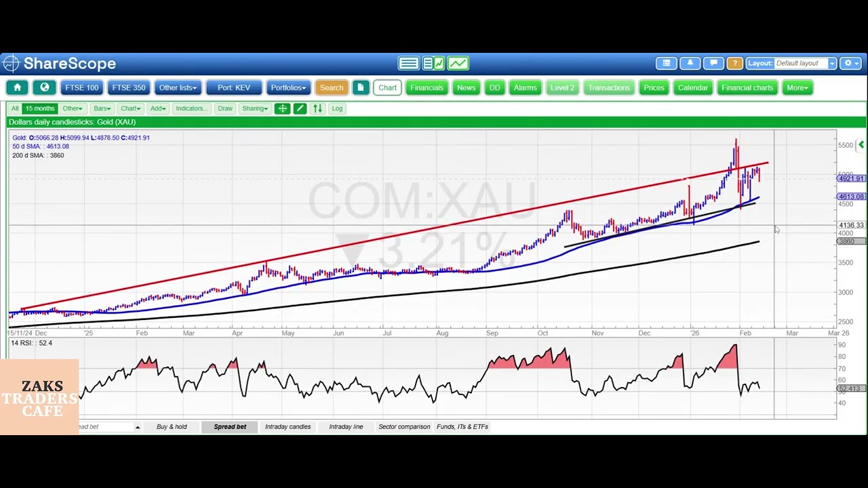
Task: Open the Indicators dialog
Action: 191,108
